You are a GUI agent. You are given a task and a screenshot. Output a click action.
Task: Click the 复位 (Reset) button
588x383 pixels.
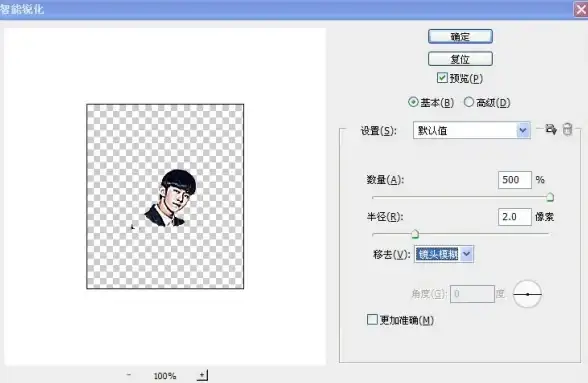(x=460, y=59)
